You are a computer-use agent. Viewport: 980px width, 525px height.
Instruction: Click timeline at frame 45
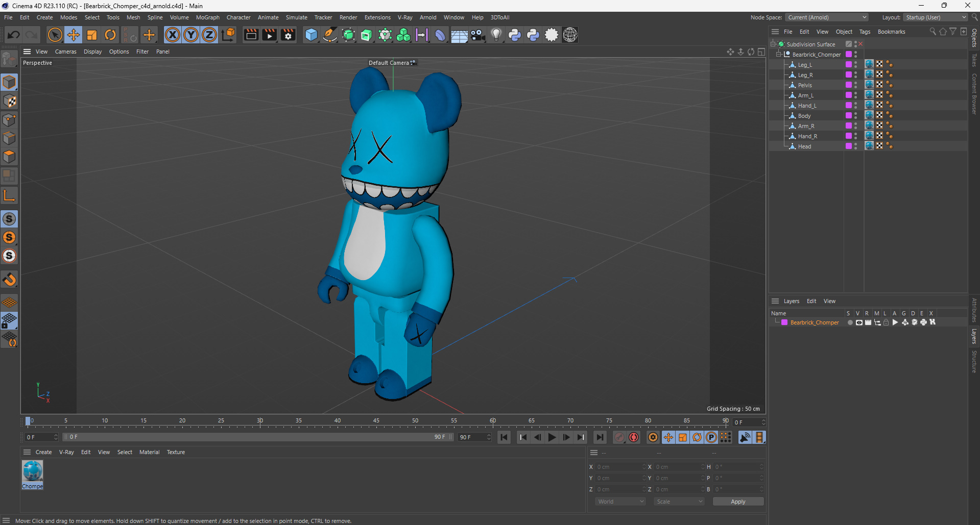coord(376,421)
